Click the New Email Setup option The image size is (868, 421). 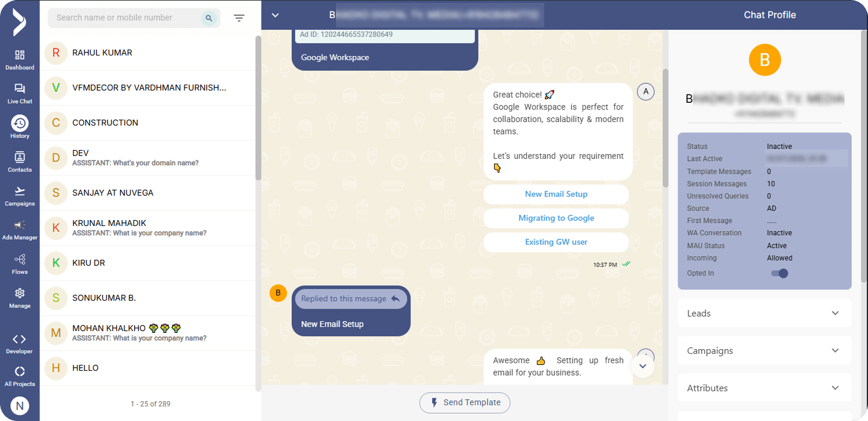point(556,194)
